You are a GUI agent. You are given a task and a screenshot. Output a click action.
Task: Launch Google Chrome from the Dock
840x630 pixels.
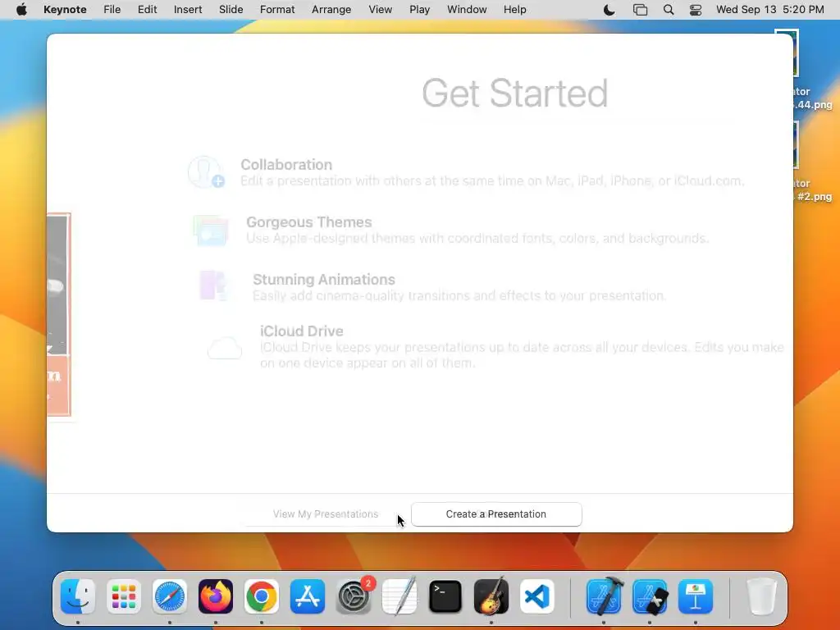262,596
